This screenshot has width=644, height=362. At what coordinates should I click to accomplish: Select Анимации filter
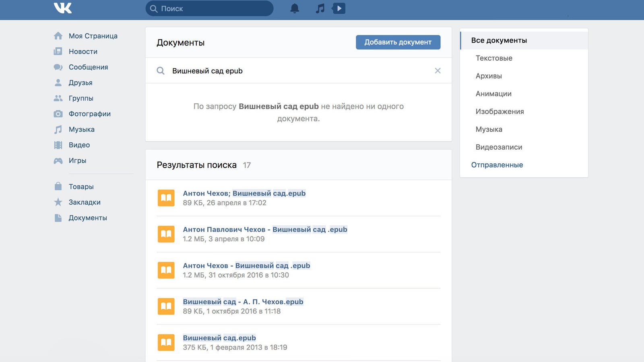pos(493,94)
